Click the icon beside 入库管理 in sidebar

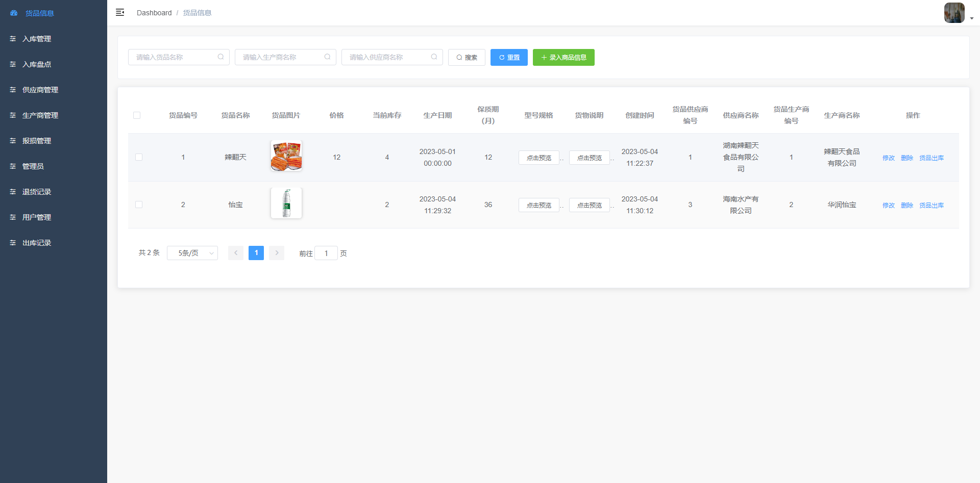click(x=13, y=39)
